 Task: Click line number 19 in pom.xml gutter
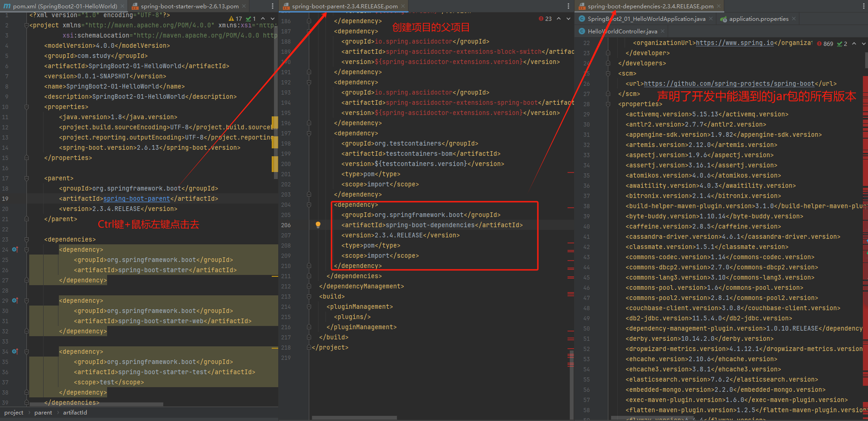point(5,198)
